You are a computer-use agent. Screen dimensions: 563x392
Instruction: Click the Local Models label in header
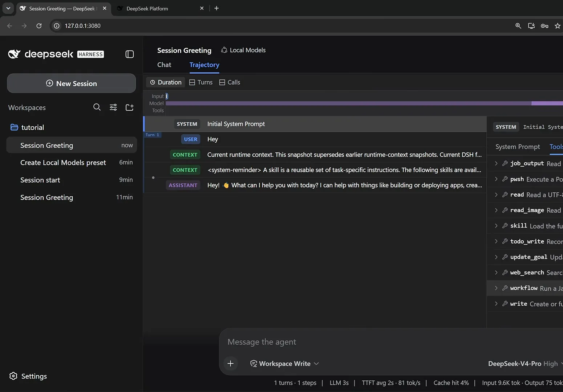pos(248,50)
